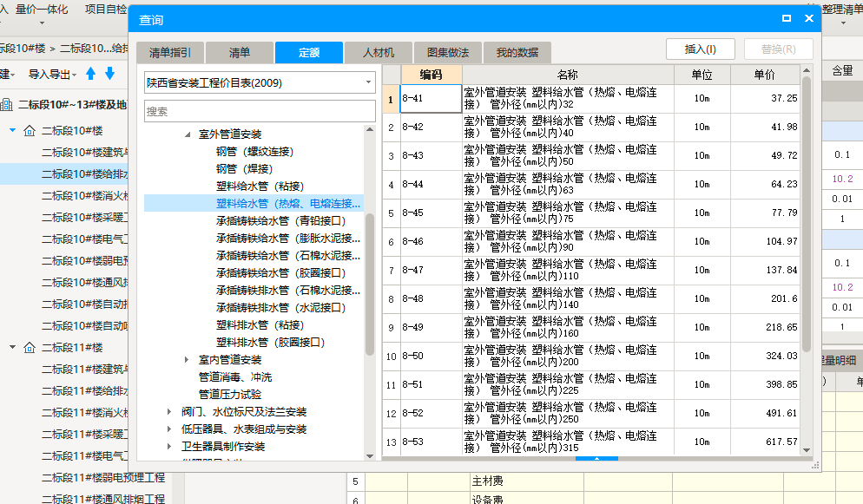Select 二标段10#楼给排 in project tree
The height and width of the screenshot is (504, 863).
click(85, 173)
